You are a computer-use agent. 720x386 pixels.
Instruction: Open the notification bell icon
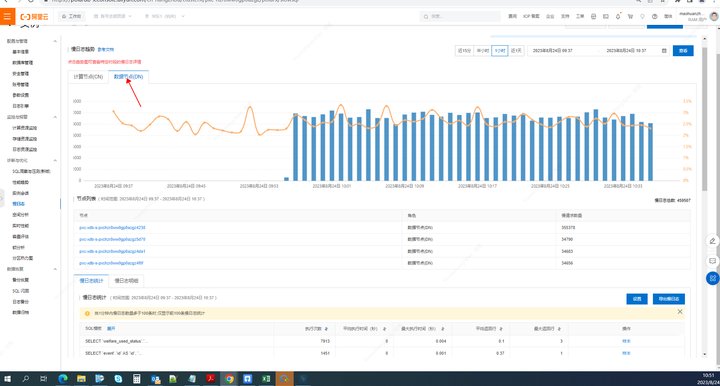click(x=618, y=17)
